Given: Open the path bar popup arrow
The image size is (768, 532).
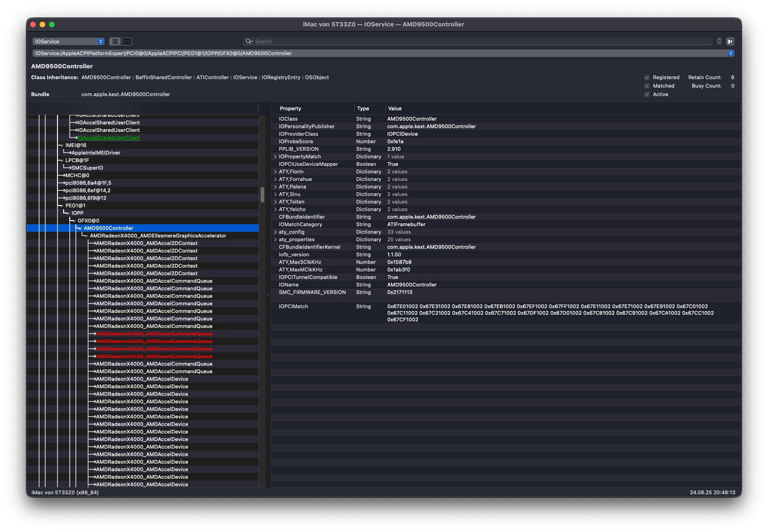Looking at the screenshot, I should [731, 53].
